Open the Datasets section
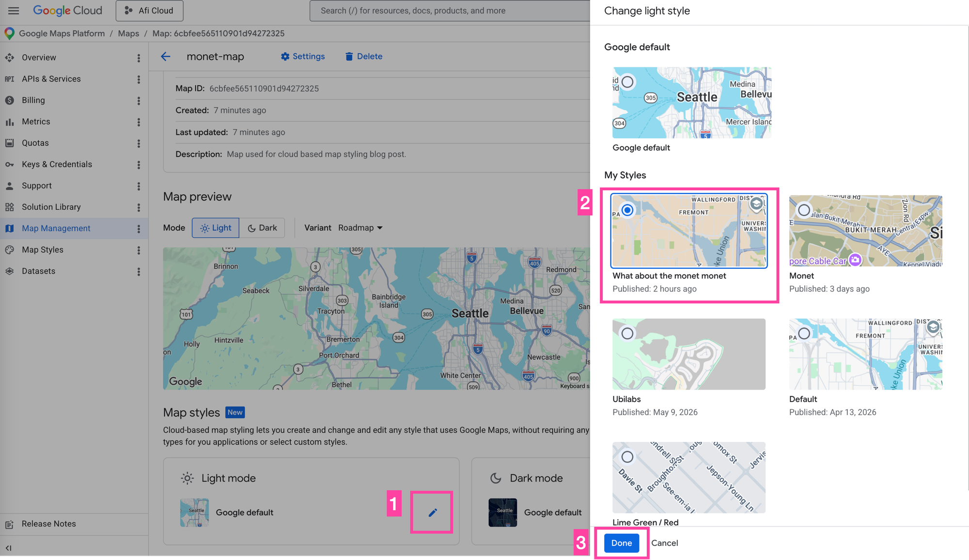 click(x=38, y=271)
